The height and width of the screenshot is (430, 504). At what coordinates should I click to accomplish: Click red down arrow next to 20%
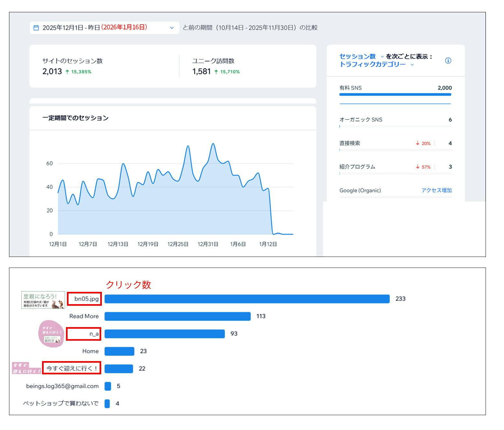[x=418, y=143]
